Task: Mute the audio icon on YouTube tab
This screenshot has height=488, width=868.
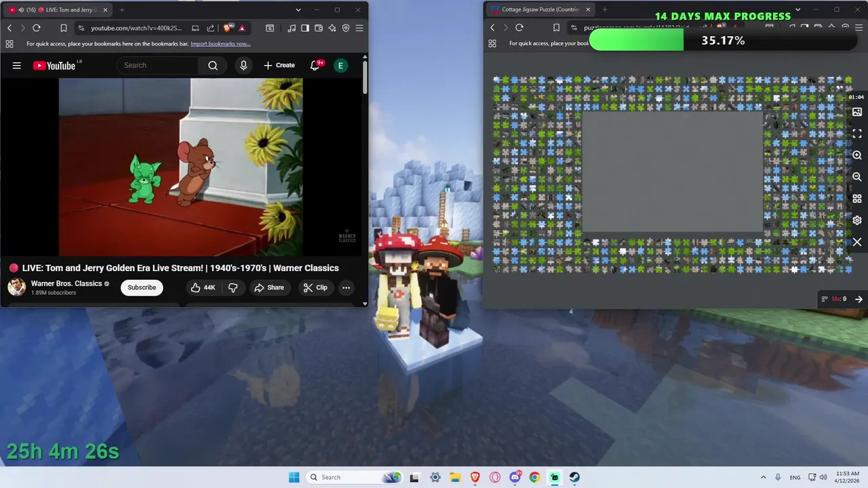Action: pos(20,9)
